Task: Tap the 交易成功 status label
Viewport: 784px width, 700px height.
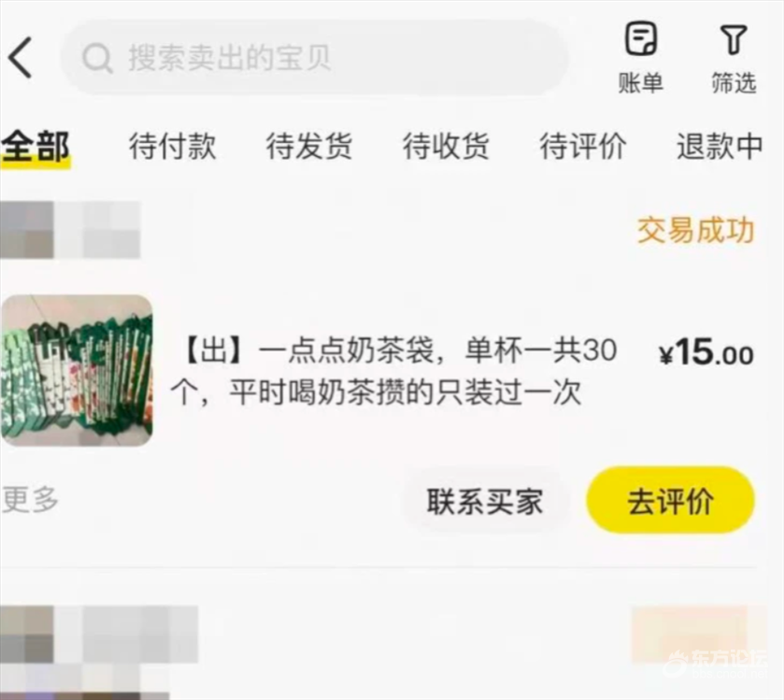Action: tap(695, 231)
